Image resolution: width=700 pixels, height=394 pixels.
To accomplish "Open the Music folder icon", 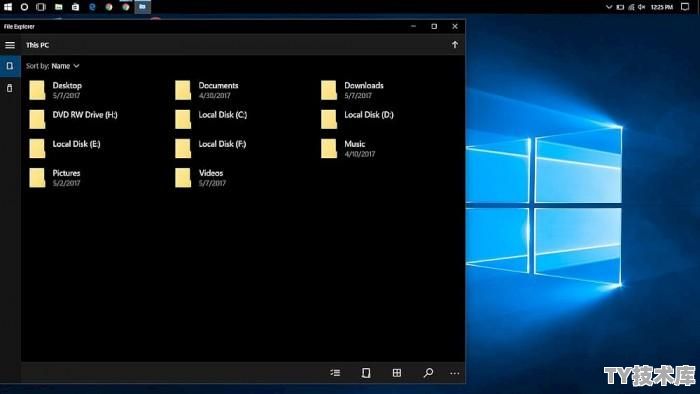I will pyautogui.click(x=329, y=148).
